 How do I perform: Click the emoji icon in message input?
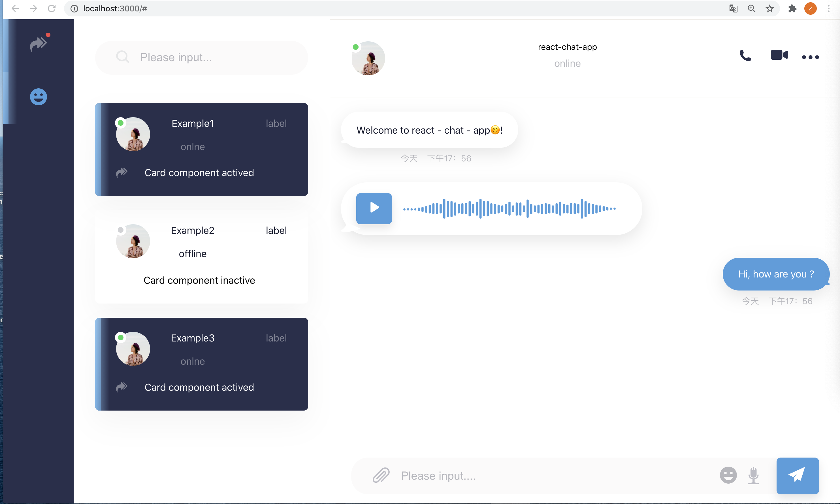[x=728, y=475]
